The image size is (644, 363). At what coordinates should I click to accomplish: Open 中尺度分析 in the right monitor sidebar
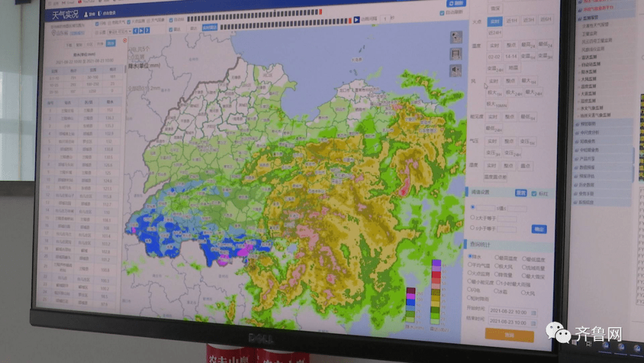click(x=603, y=133)
